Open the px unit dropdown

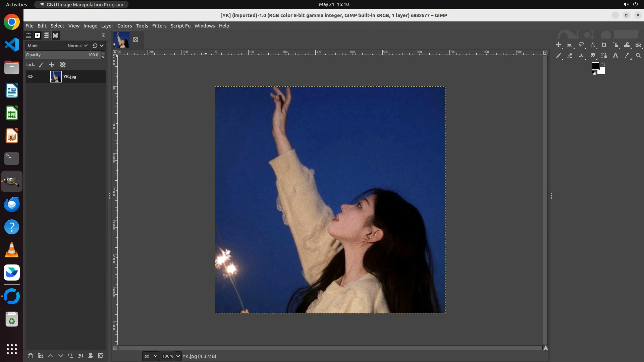click(x=151, y=356)
